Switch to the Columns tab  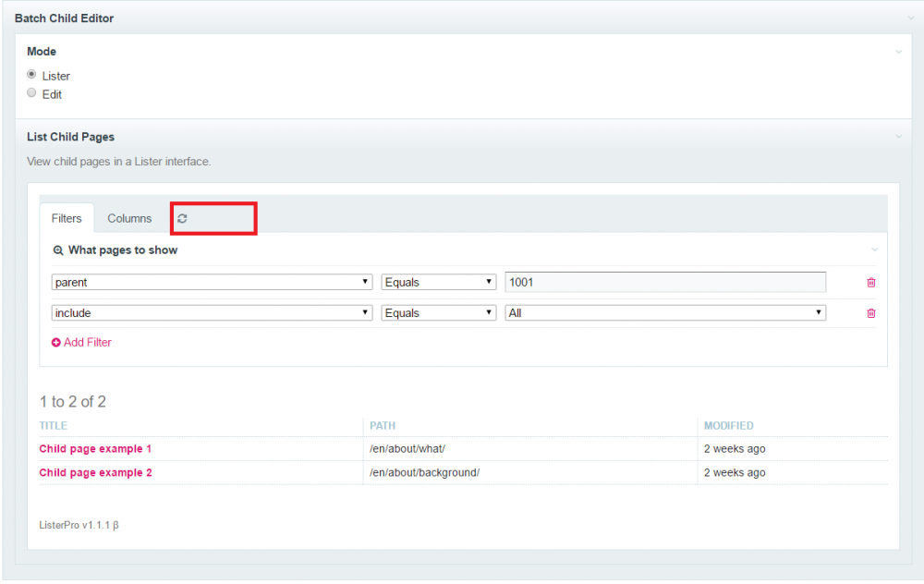coord(129,219)
